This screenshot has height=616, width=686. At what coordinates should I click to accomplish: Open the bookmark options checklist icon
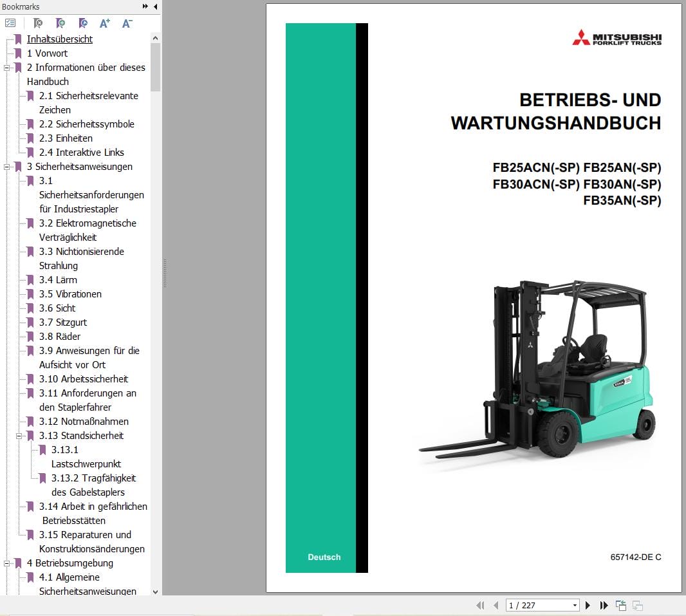tap(10, 23)
